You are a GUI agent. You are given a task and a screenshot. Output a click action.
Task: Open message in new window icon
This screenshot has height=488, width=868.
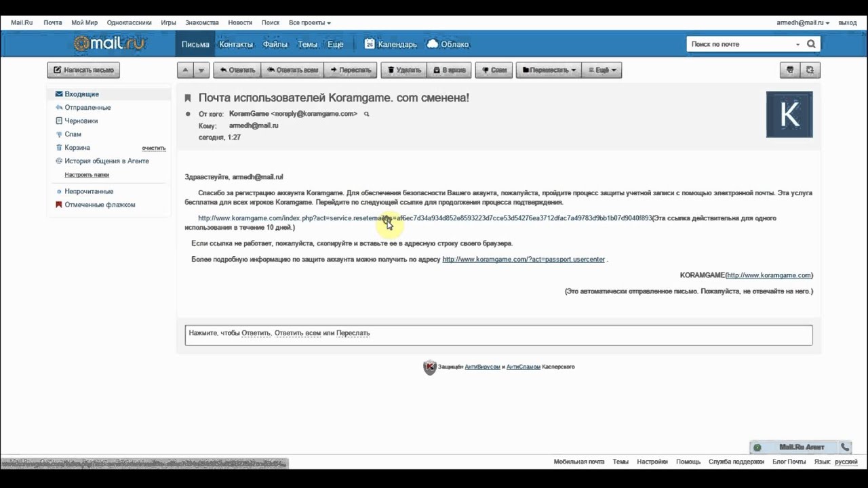[x=810, y=70]
